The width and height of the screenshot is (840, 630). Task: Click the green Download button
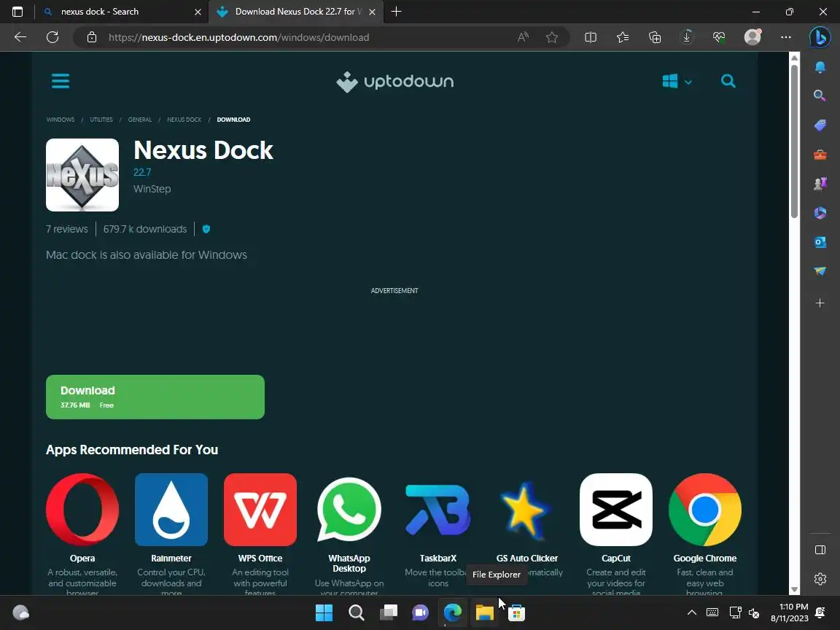click(x=155, y=397)
